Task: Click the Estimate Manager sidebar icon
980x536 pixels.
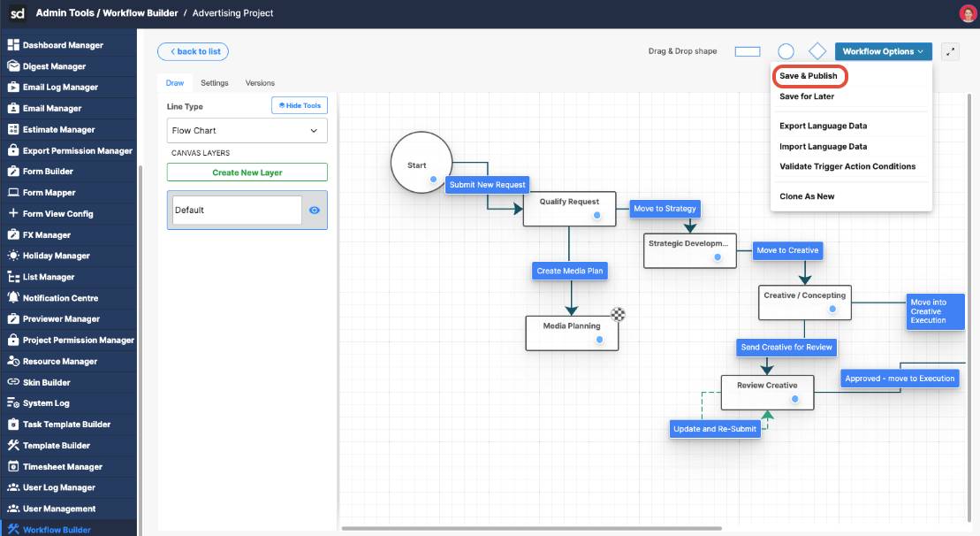Action: [13, 129]
